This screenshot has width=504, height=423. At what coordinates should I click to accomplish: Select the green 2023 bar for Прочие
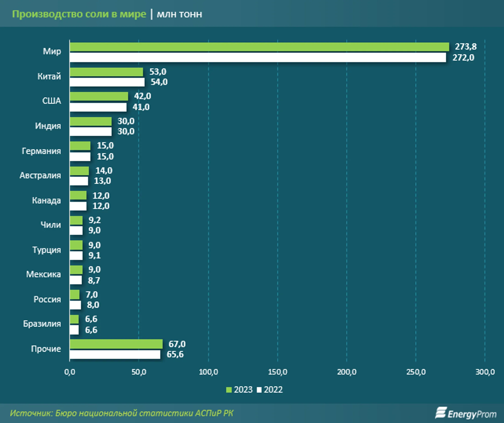click(x=116, y=344)
